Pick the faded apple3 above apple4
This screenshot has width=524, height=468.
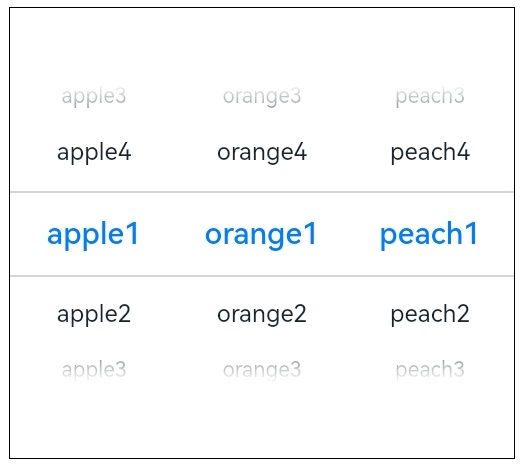94,96
